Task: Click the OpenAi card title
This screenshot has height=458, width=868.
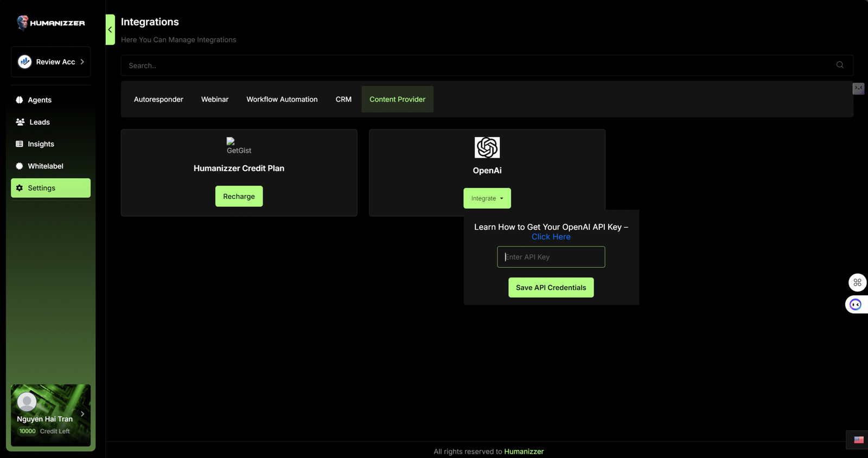Action: tap(487, 171)
